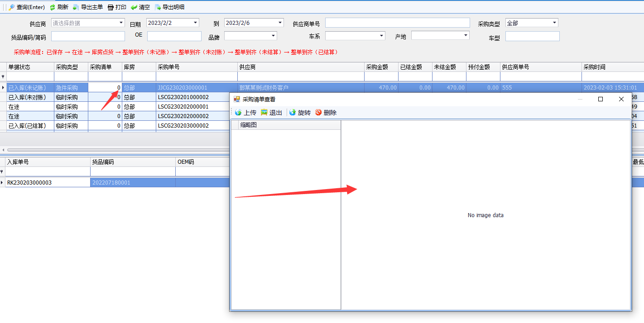The width and height of the screenshot is (644, 323).
Task: Click the 缩略图 column header in dialog
Action: pyautogui.click(x=289, y=125)
